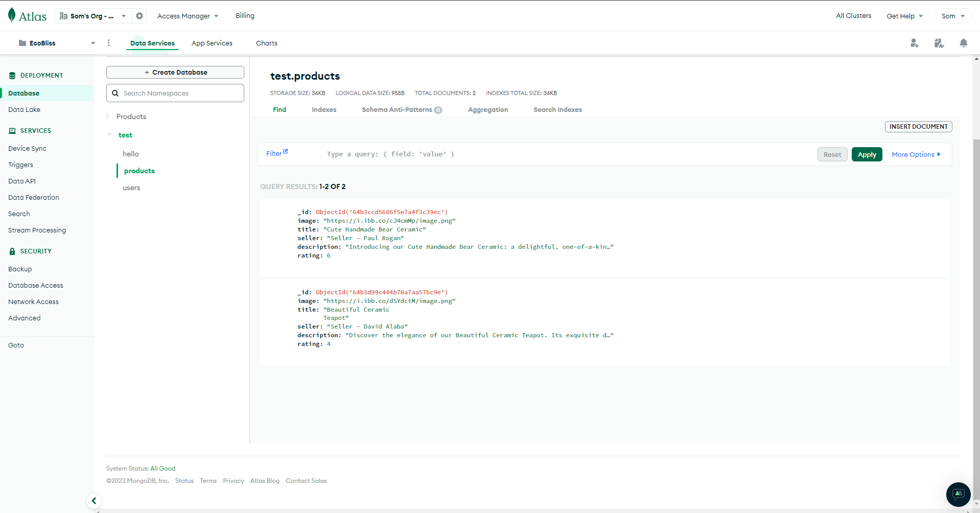Image resolution: width=980 pixels, height=513 pixels.
Task: Click the Contact Sales footer link
Action: tap(306, 481)
